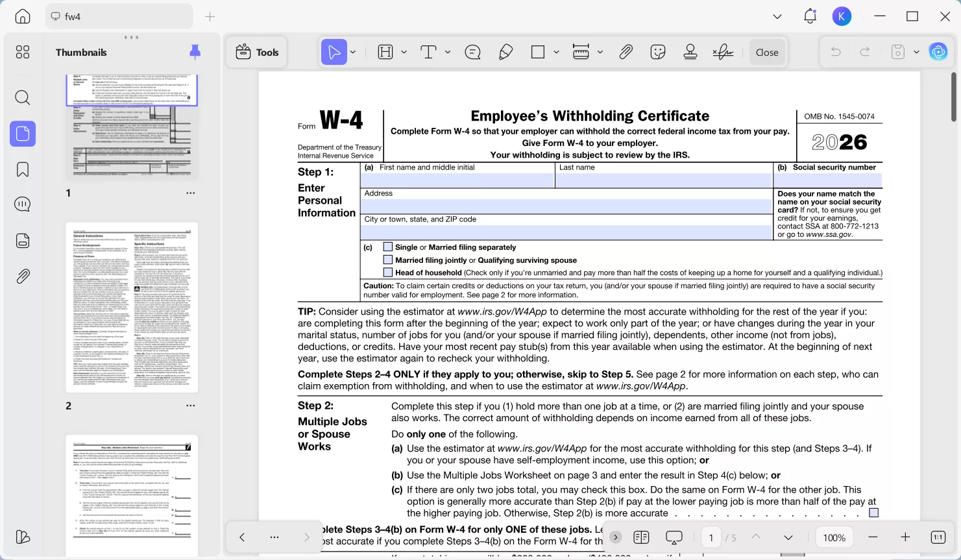Click the Last name field

[664, 180]
